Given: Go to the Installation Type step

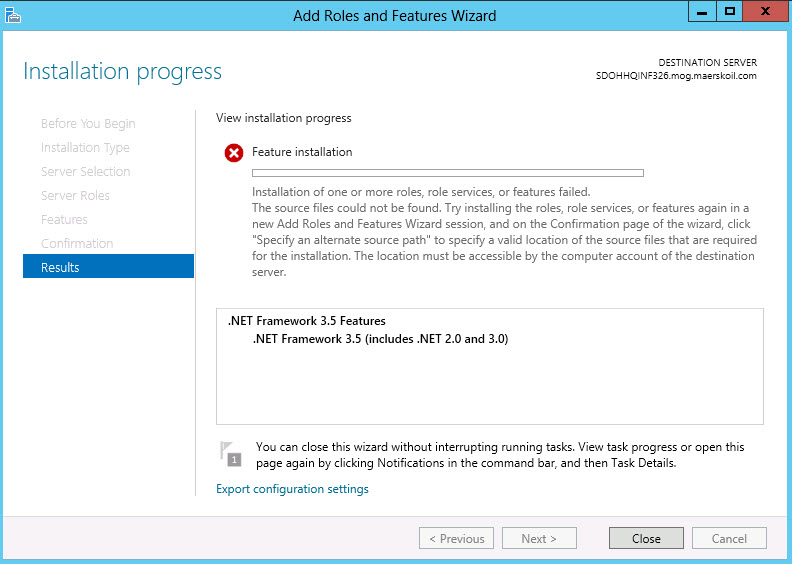Looking at the screenshot, I should [x=85, y=148].
